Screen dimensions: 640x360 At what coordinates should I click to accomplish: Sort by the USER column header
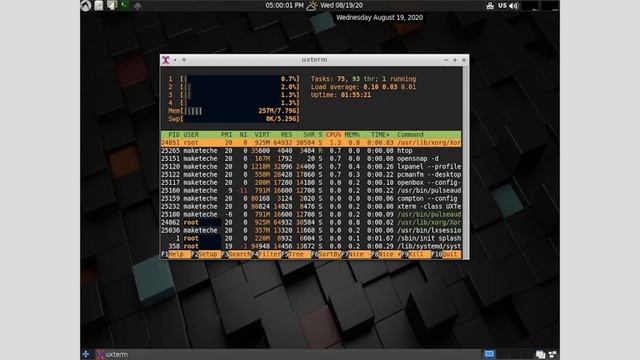[191, 135]
